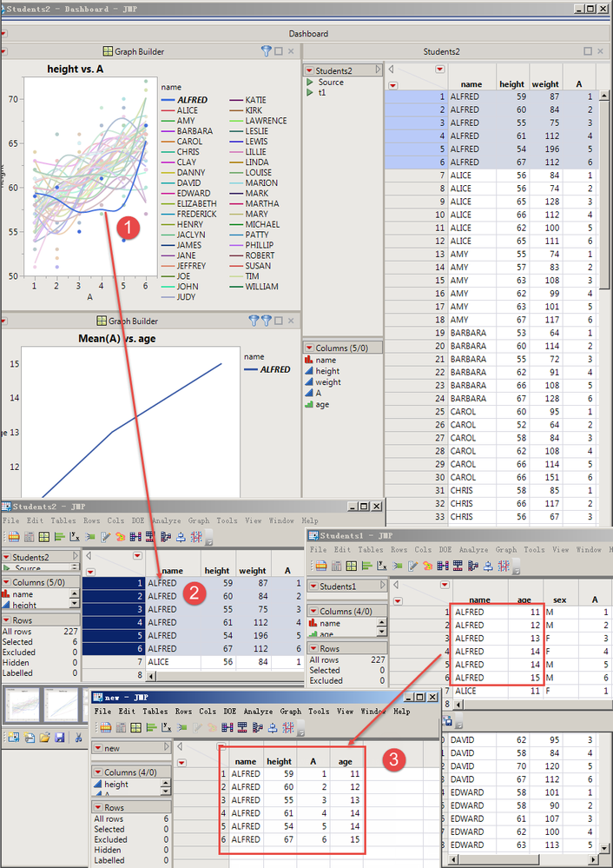Maximize the Students2 data table panel in dashboard
This screenshot has width=613, height=868.
pyautogui.click(x=590, y=51)
